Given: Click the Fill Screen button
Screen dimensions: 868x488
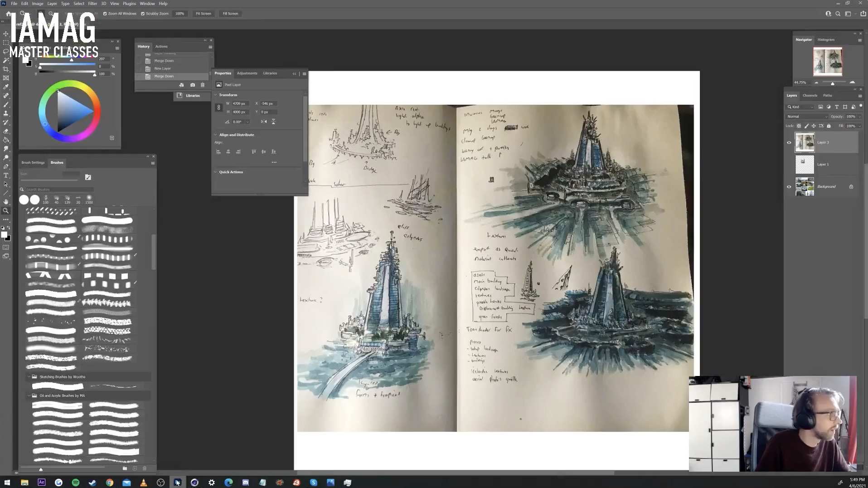Looking at the screenshot, I should 230,14.
